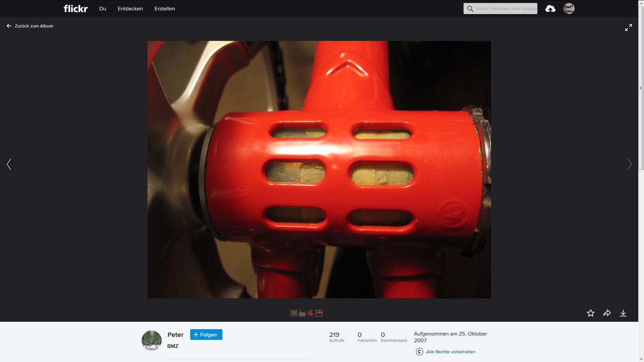Viewport: 644px width, 362px height.
Task: Favorite the photo with the star icon
Action: [591, 313]
